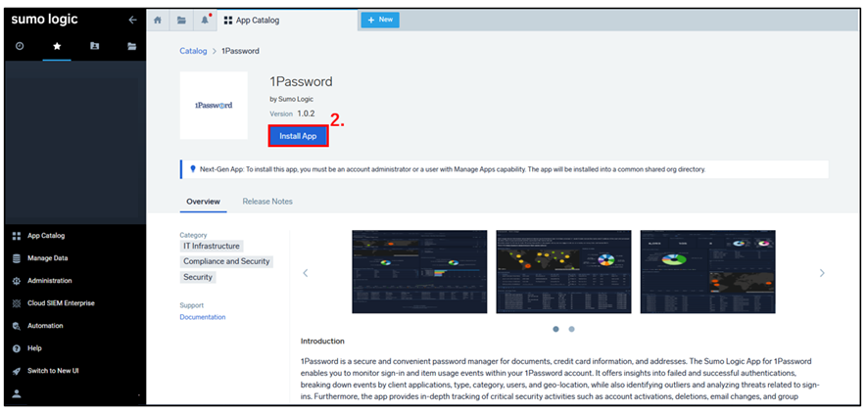
Task: Click the Next-Gen App info lightbulb icon
Action: click(x=193, y=169)
